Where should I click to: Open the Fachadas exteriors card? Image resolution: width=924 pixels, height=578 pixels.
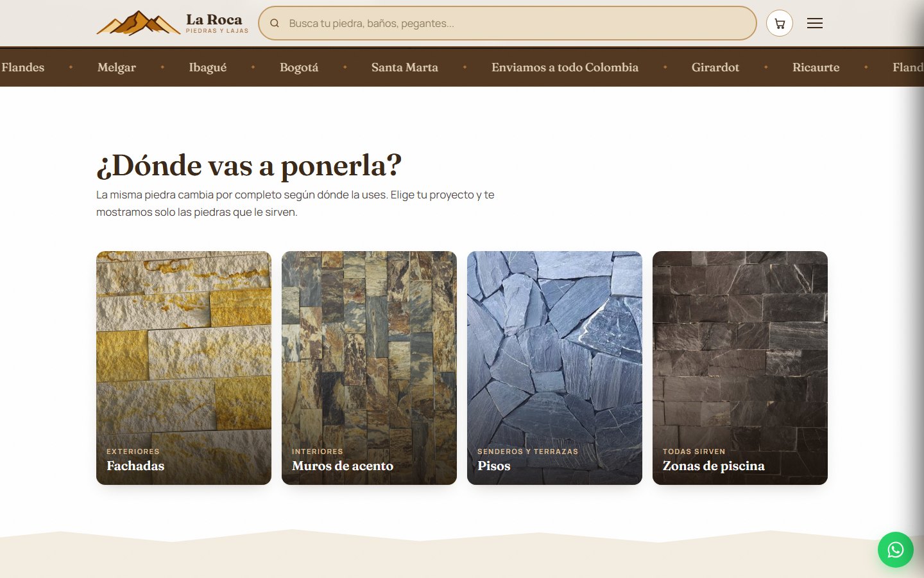pyautogui.click(x=184, y=368)
